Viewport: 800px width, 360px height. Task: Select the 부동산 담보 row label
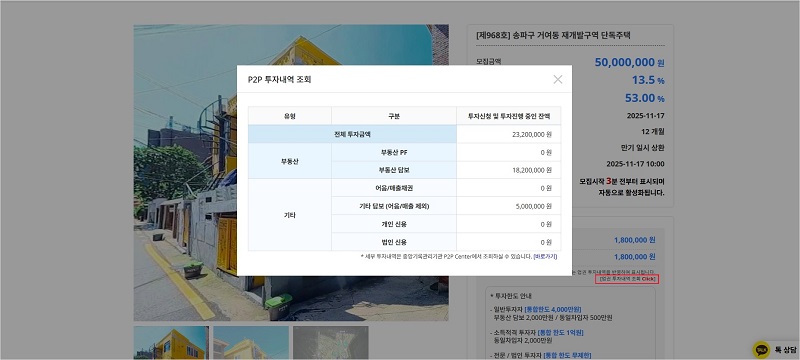394,170
